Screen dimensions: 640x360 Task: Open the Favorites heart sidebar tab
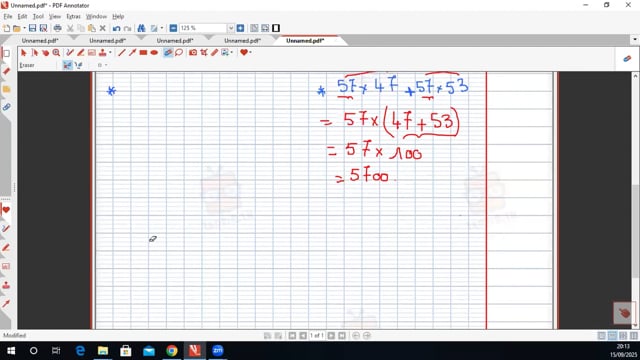point(6,210)
